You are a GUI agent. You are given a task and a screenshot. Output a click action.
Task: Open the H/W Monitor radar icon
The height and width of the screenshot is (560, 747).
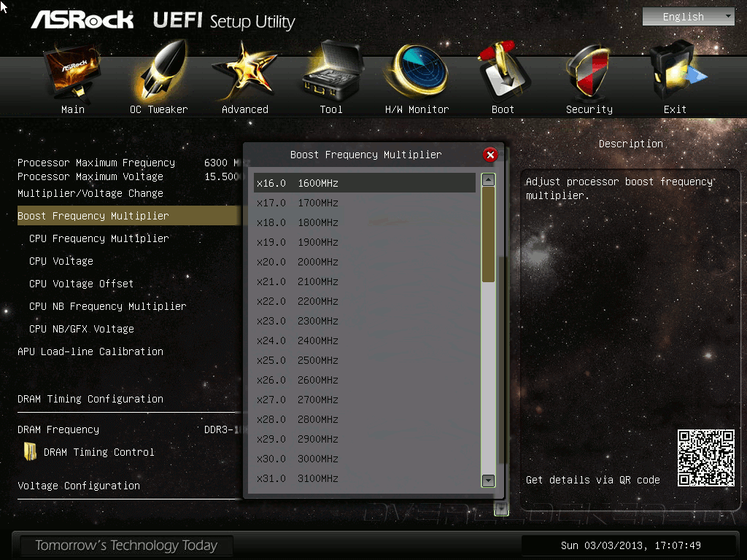point(418,71)
